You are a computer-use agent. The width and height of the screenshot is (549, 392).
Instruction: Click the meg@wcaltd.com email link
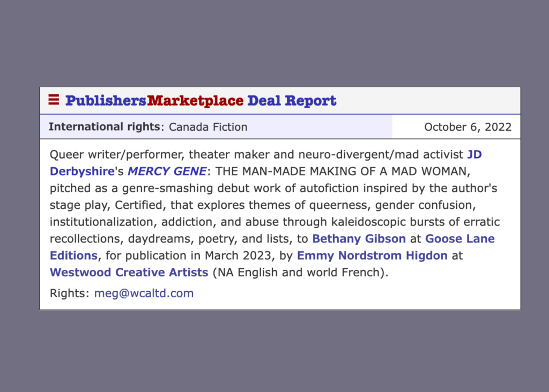click(x=144, y=293)
